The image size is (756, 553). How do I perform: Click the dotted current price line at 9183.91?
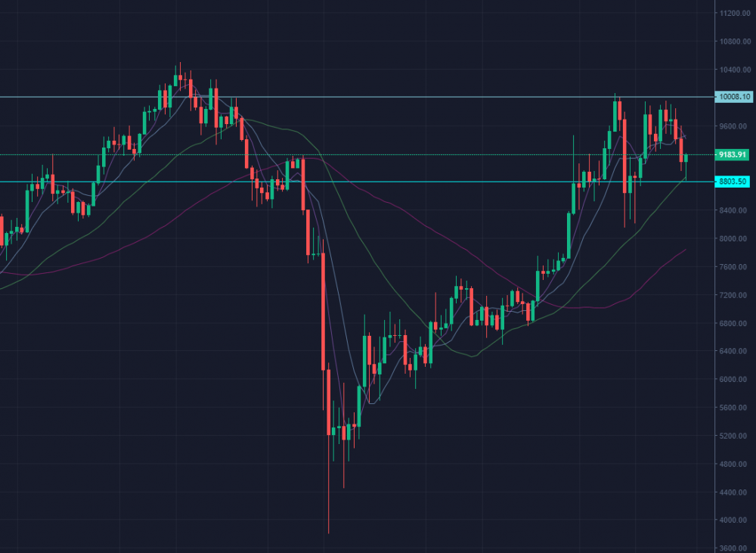tap(454, 154)
